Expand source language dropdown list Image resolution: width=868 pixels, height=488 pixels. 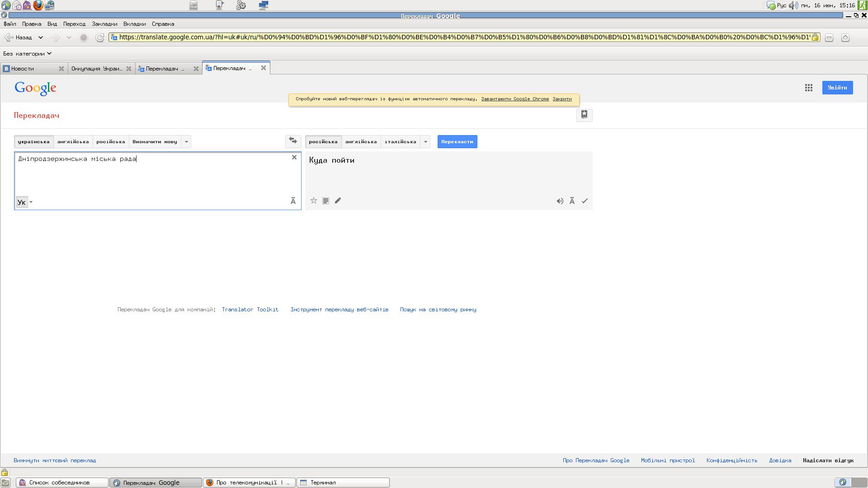click(186, 141)
